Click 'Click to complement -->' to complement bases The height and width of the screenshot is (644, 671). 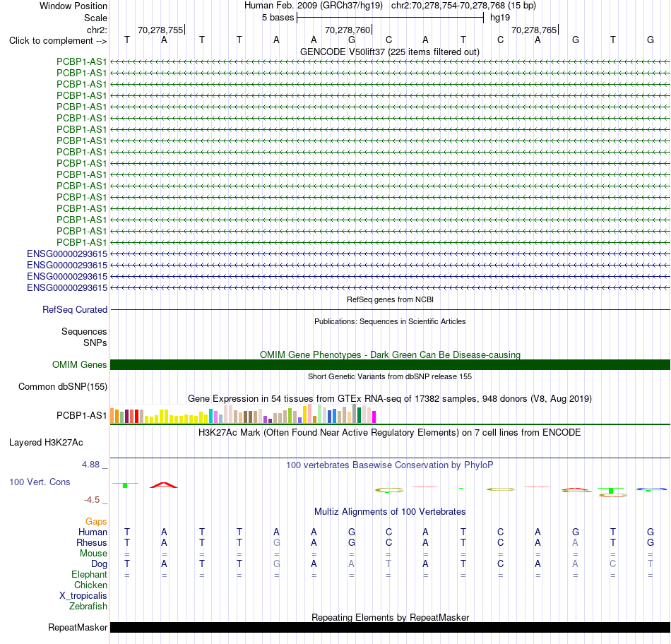pyautogui.click(x=58, y=41)
